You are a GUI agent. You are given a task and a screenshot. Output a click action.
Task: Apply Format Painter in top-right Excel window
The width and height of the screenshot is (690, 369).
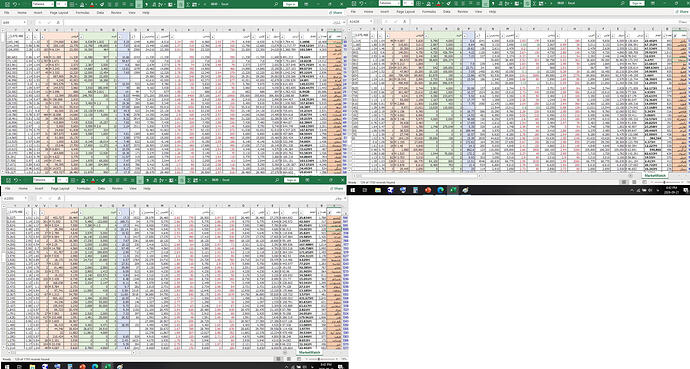click(448, 3)
